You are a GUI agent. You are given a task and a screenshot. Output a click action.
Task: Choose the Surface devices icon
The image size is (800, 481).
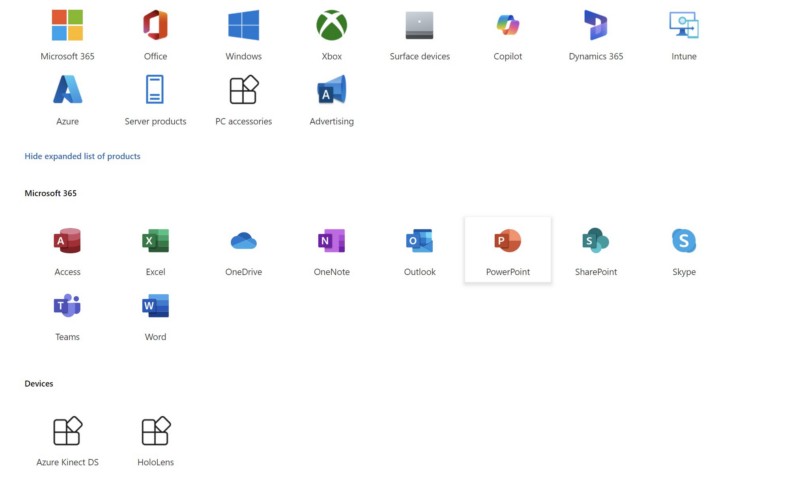[419, 25]
